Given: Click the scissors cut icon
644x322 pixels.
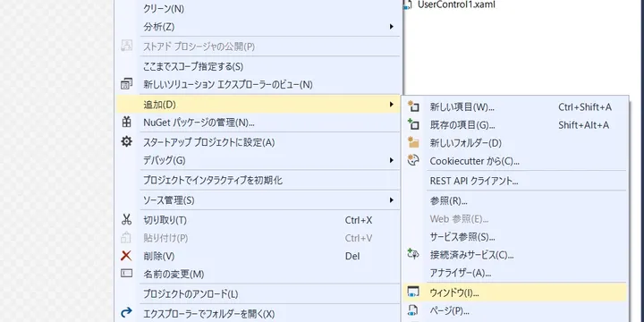Looking at the screenshot, I should click(x=126, y=220).
